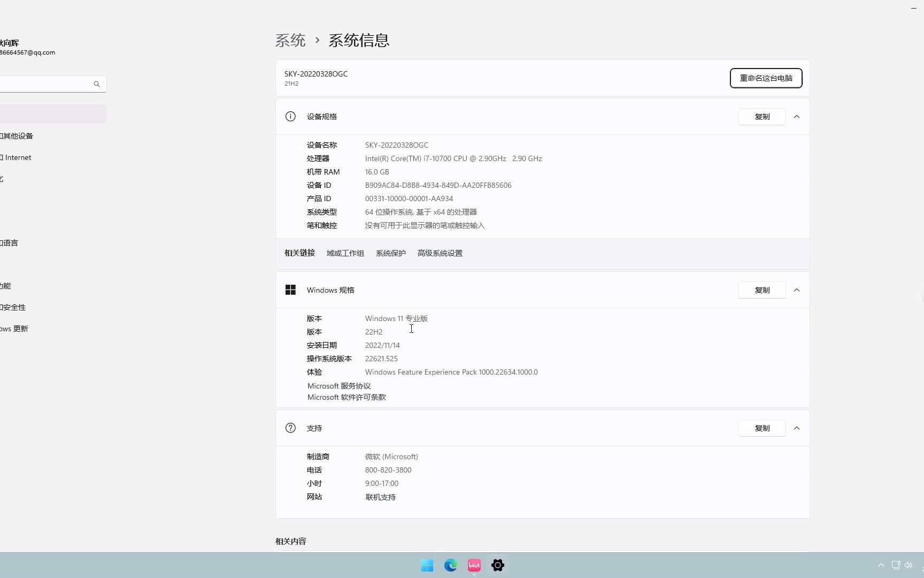Click the 重命名这台电脑 button
This screenshot has width=924, height=578.
(766, 78)
